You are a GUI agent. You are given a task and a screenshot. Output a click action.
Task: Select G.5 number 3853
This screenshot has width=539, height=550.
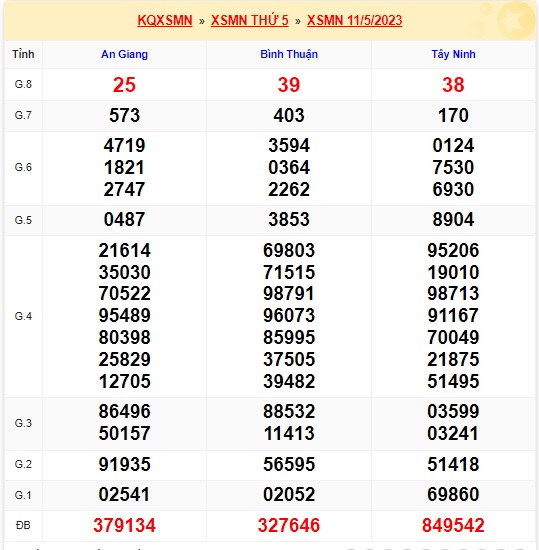(x=289, y=220)
